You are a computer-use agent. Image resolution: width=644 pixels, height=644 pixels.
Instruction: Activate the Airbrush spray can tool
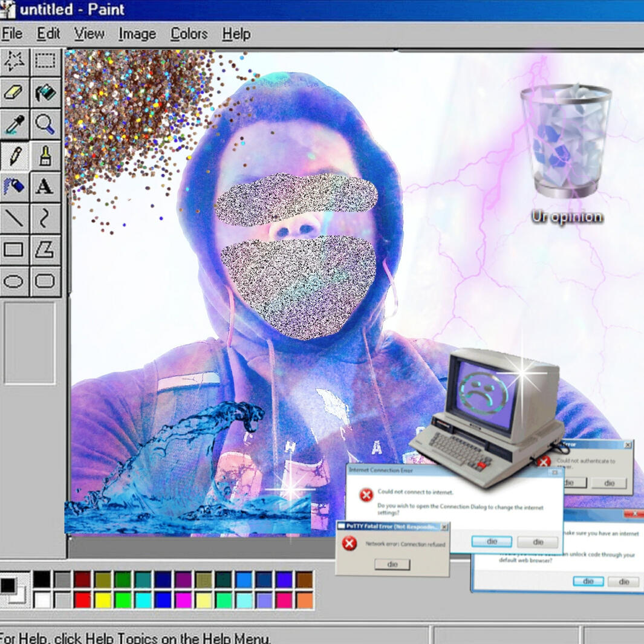click(14, 186)
